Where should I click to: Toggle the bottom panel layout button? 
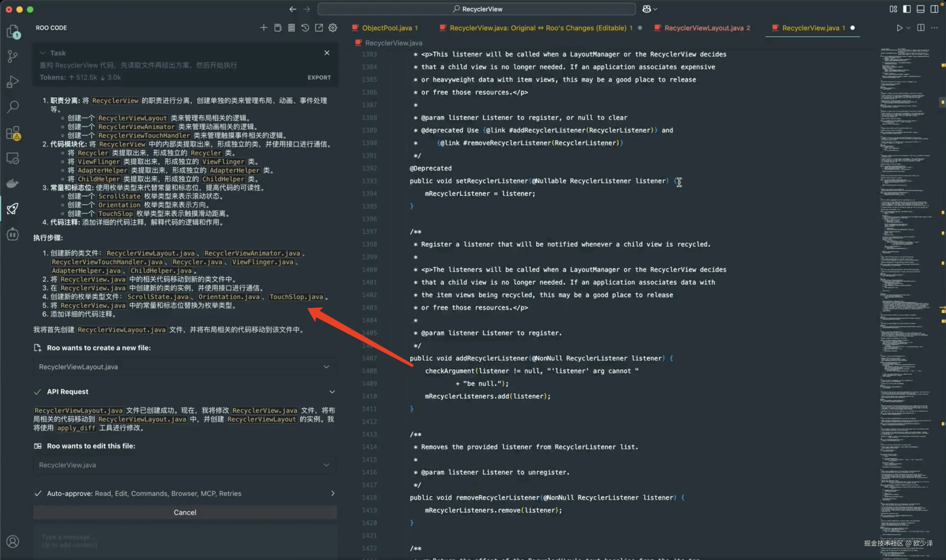click(921, 9)
